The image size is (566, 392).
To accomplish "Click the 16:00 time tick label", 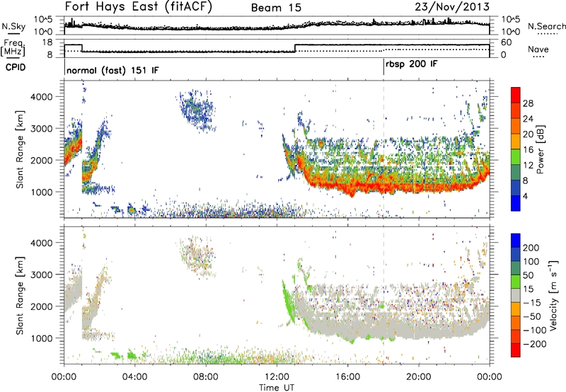I will pos(347,377).
